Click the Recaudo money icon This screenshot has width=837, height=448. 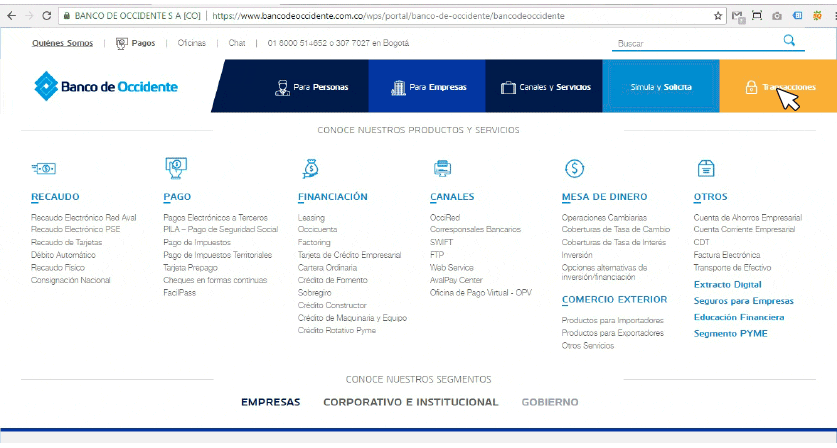[x=44, y=169]
